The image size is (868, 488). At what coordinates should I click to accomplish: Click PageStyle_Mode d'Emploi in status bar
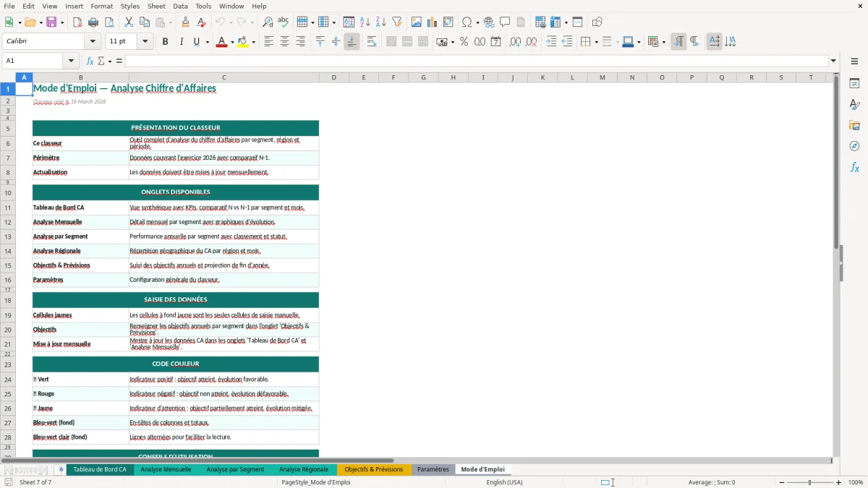[x=315, y=482]
